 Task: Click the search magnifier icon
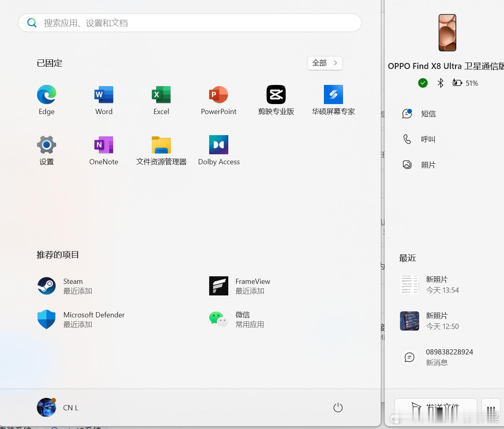coord(32,23)
